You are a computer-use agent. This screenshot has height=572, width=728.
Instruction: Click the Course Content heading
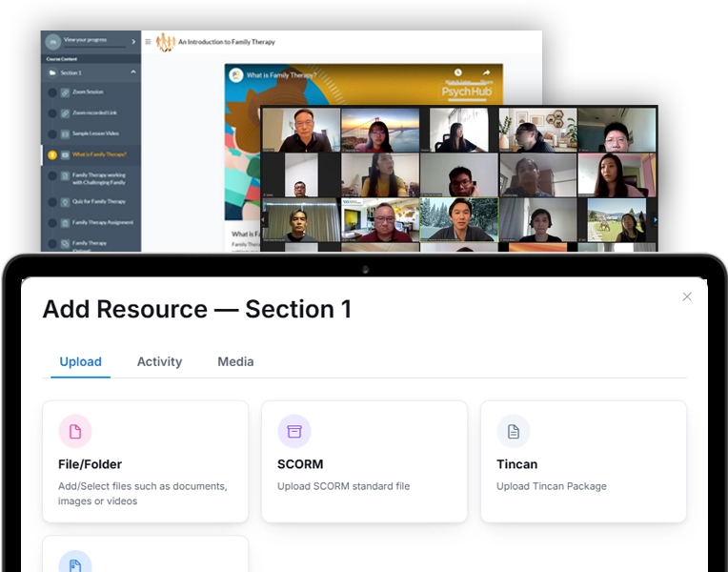[x=62, y=59]
